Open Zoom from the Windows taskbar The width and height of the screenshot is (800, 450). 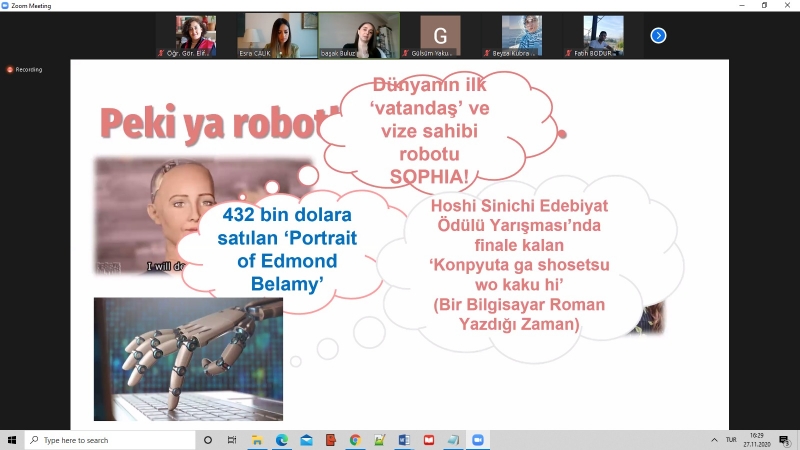[477, 440]
